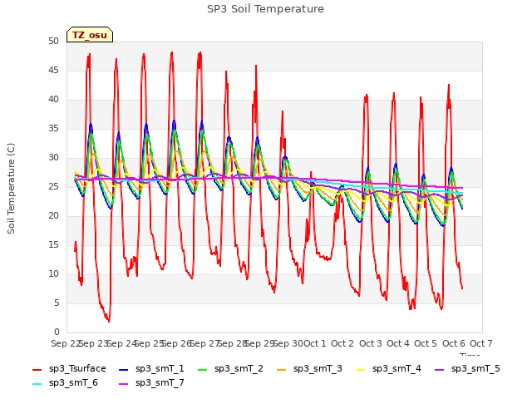
Task: Click the Sep 22 x-axis date label
Action: 66,343
